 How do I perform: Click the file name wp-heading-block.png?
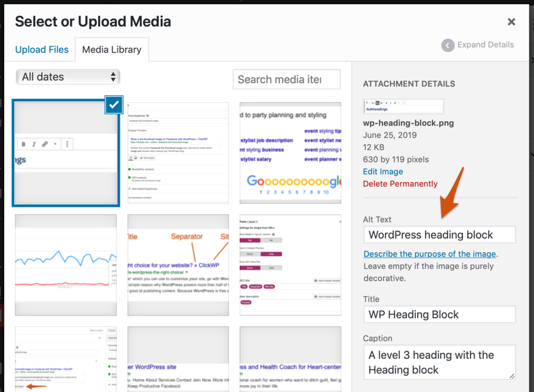(x=408, y=123)
